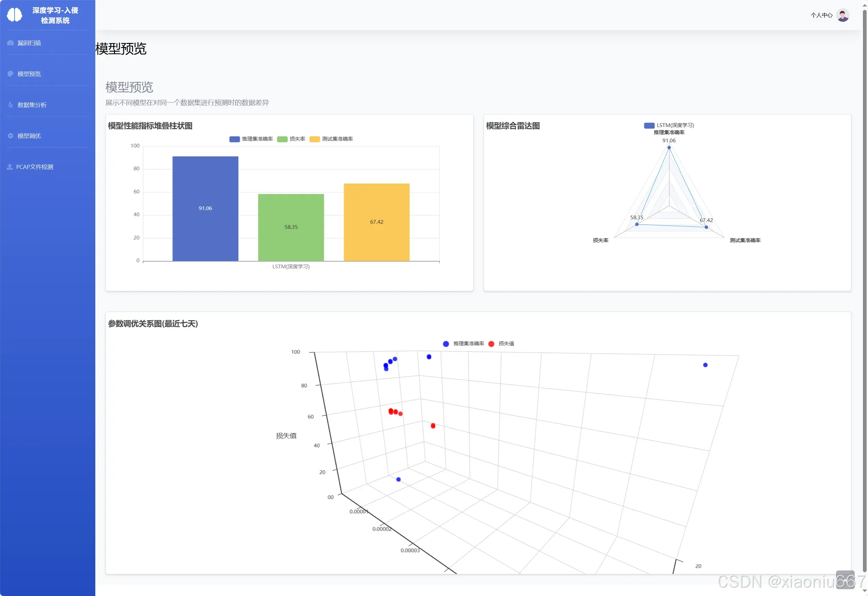The image size is (868, 596).
Task: Toggle LSTM(深度学习) radar chart legend
Action: click(669, 126)
